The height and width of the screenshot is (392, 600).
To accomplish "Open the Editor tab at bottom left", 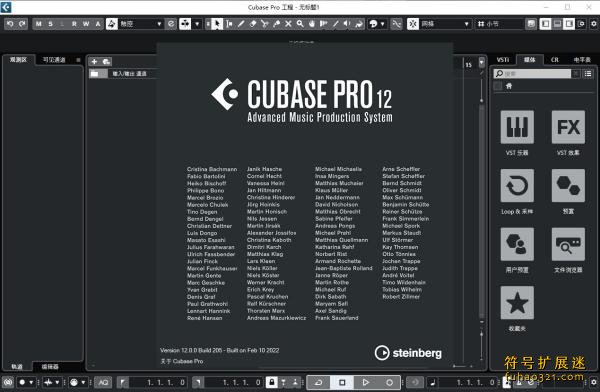I will point(50,367).
